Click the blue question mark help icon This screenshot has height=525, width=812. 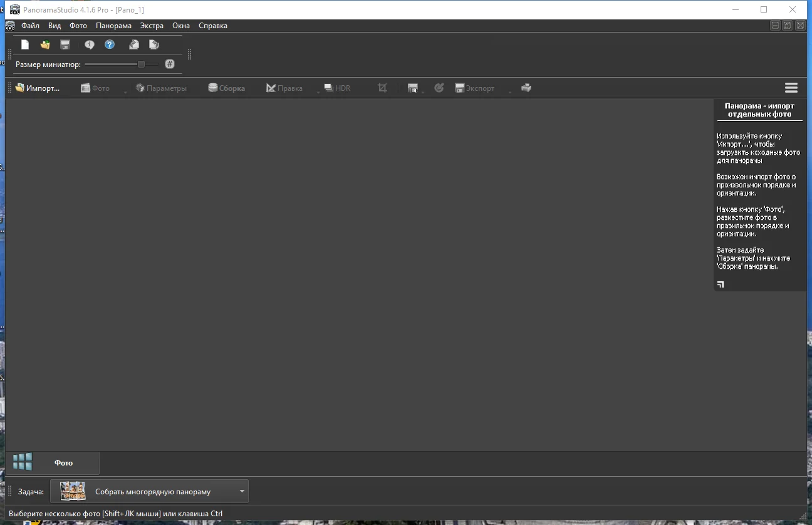pos(110,44)
